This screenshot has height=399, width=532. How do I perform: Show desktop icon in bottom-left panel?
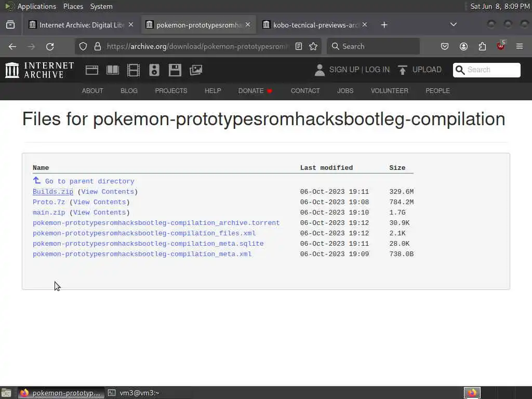[x=6, y=393]
